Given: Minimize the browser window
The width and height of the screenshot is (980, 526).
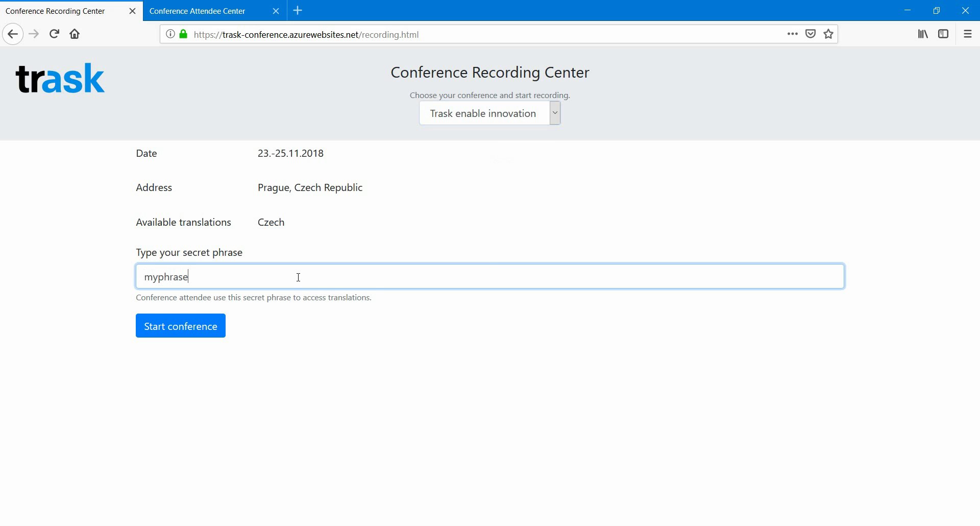Looking at the screenshot, I should point(908,10).
